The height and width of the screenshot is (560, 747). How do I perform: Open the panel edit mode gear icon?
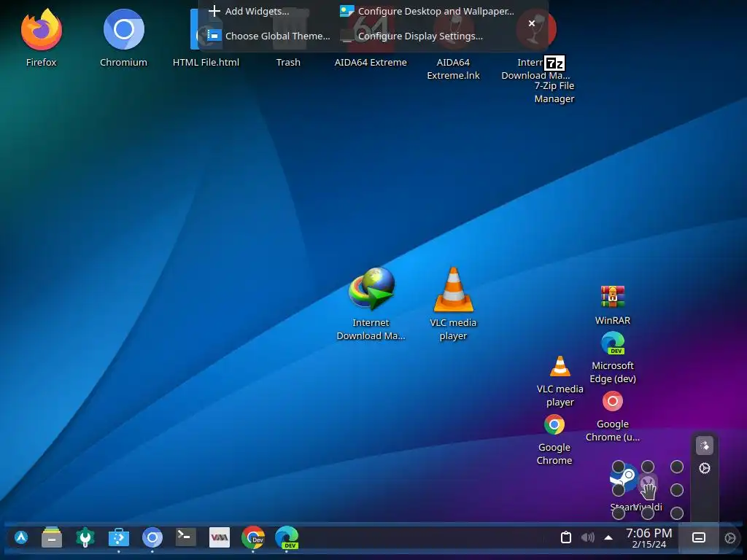[729, 538]
